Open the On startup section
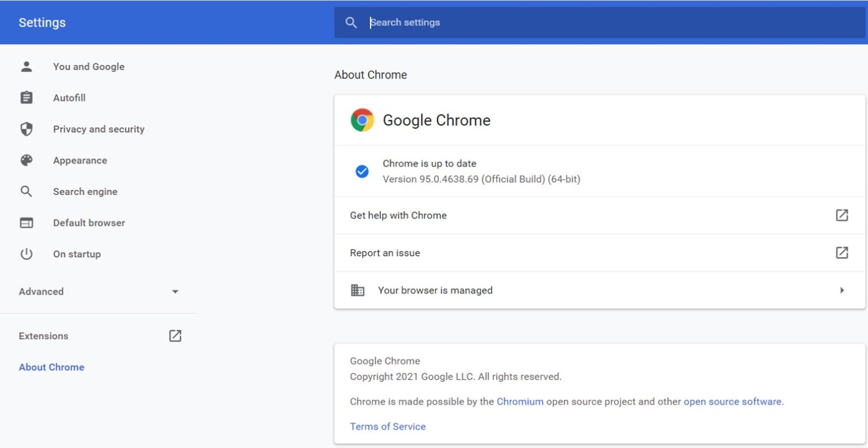Screen dimensions: 868x448 tap(77, 254)
